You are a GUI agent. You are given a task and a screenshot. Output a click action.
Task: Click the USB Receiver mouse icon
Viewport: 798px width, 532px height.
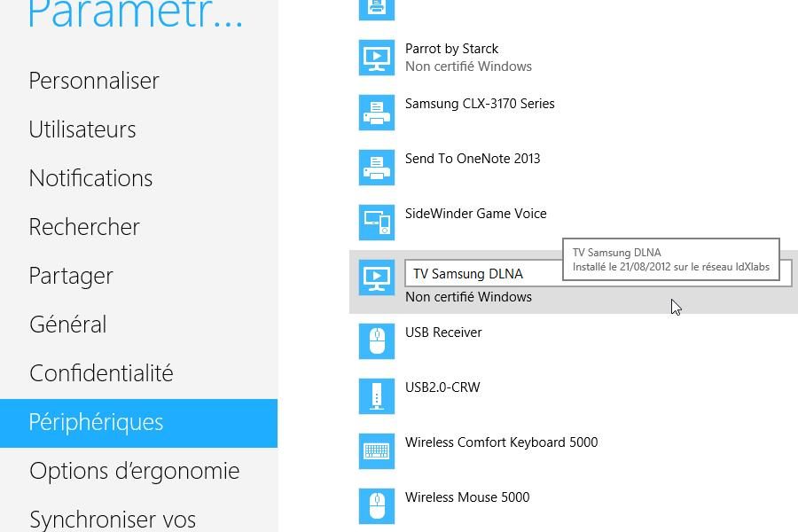377,341
